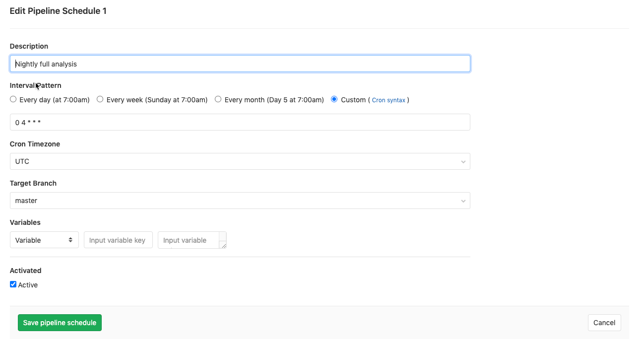The image size is (644, 345).
Task: Choose the Custom cron interval option
Action: coord(334,99)
